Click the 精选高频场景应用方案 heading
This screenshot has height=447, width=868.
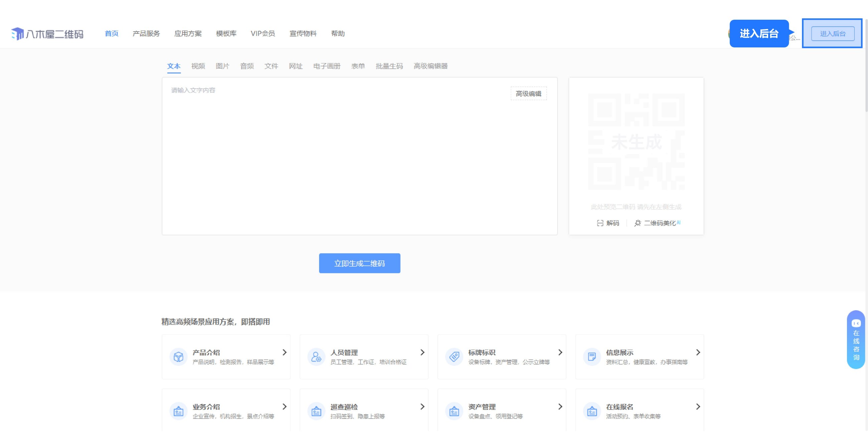tap(215, 322)
